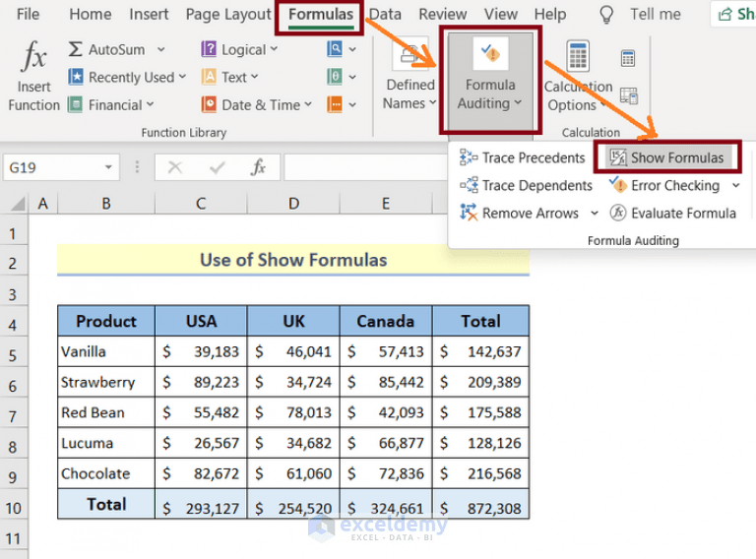Switch to the Insert tab
The width and height of the screenshot is (756, 559).
click(149, 14)
